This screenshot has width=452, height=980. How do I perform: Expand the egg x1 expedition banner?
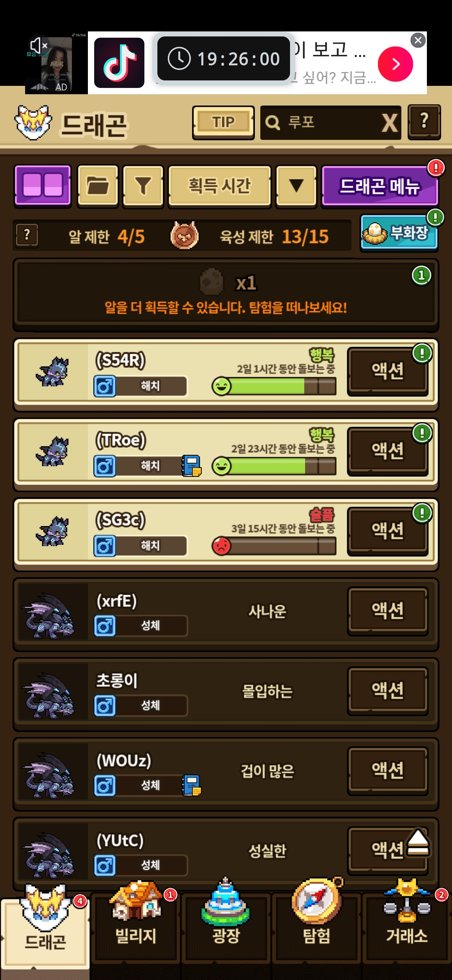pyautogui.click(x=226, y=294)
